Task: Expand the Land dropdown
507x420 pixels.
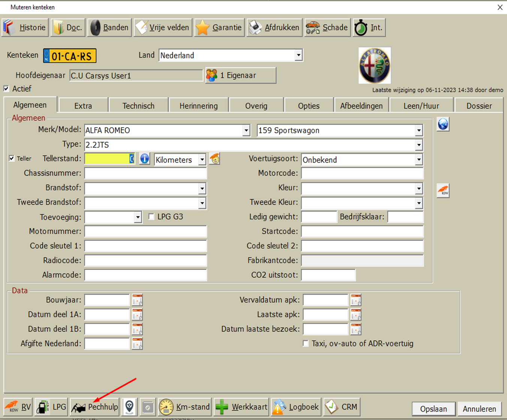Action: (298, 55)
